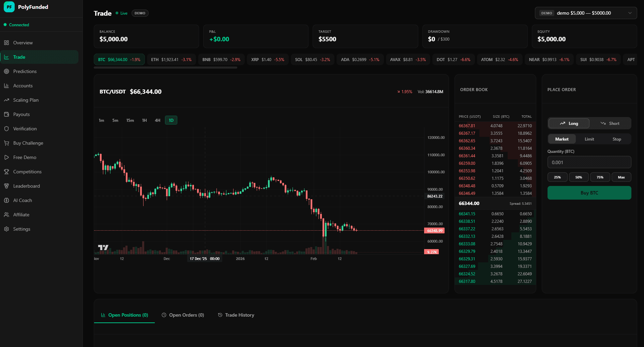Click the Quantity input field
This screenshot has height=347, width=644.
[x=589, y=162]
